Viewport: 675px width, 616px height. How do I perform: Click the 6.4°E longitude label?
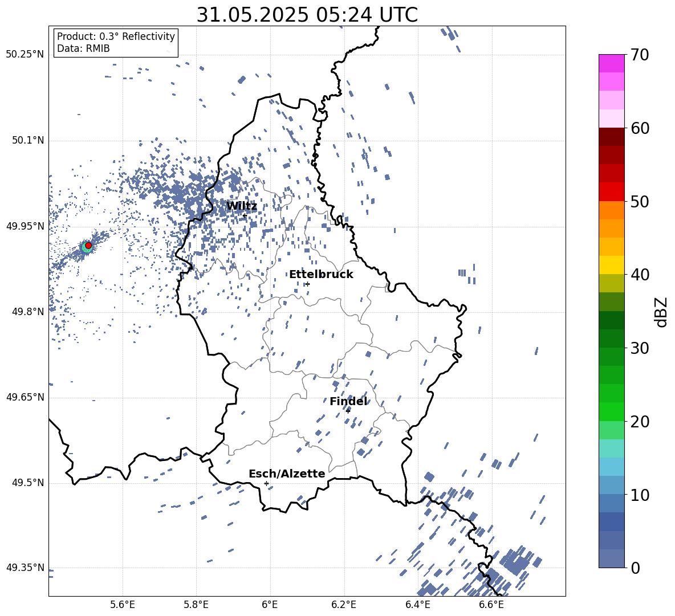coord(417,605)
